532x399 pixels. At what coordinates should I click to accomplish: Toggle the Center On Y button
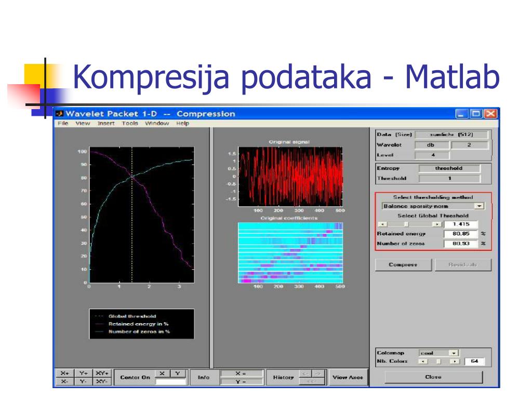(178, 374)
